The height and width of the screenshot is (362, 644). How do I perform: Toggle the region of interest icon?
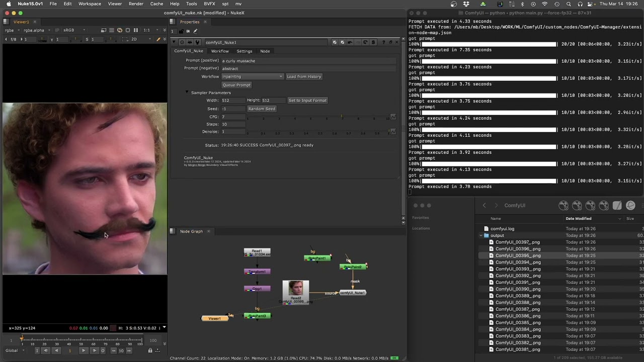[x=128, y=30]
